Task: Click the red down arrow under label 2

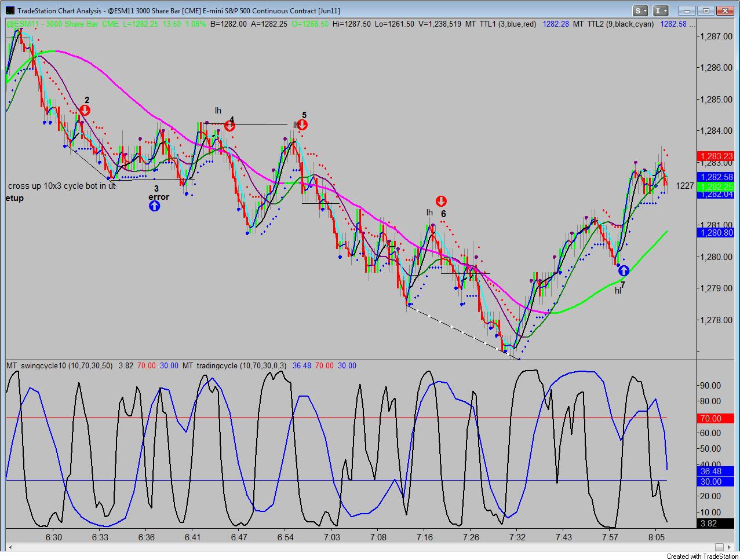Action: (85, 110)
